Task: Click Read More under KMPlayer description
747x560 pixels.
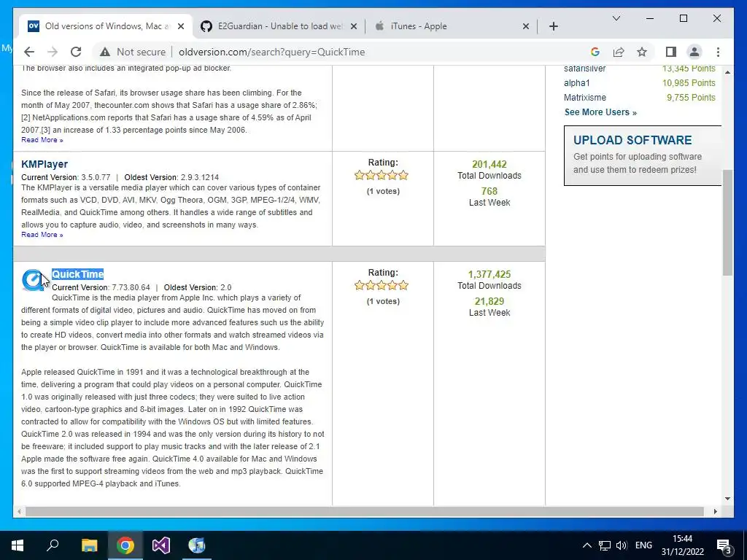Action: 42,235
